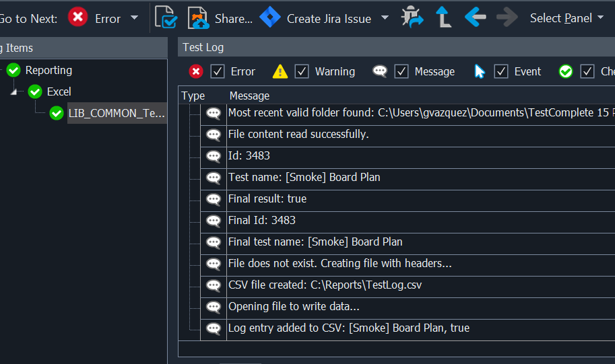Click the red Error icon beside Go to Next

click(78, 18)
